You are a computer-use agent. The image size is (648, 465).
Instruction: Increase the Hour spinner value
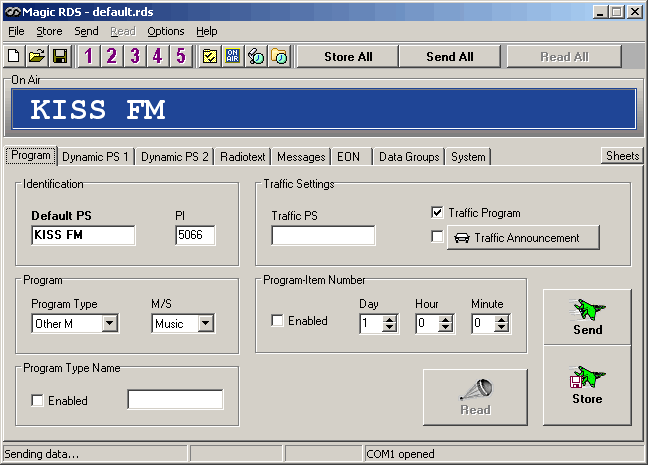tap(445, 320)
